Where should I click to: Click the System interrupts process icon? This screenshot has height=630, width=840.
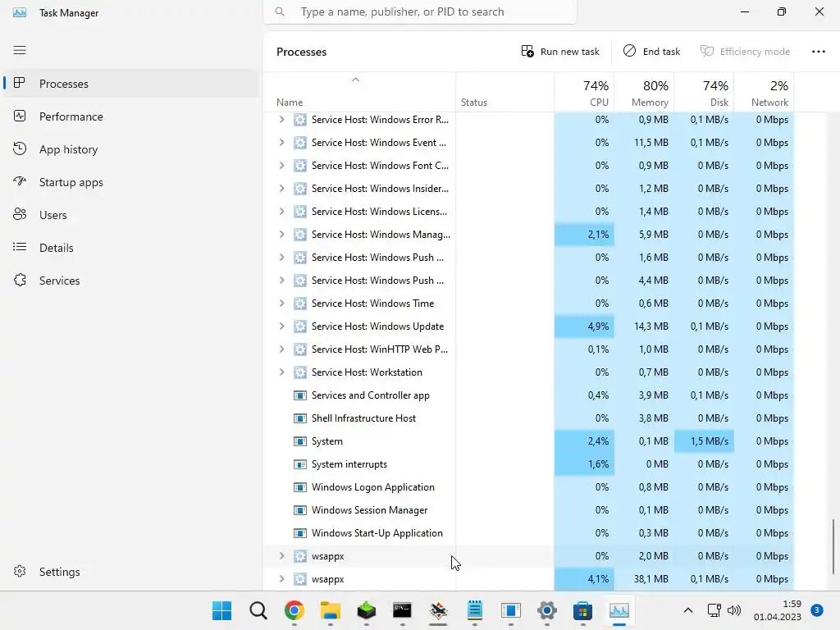(x=300, y=464)
